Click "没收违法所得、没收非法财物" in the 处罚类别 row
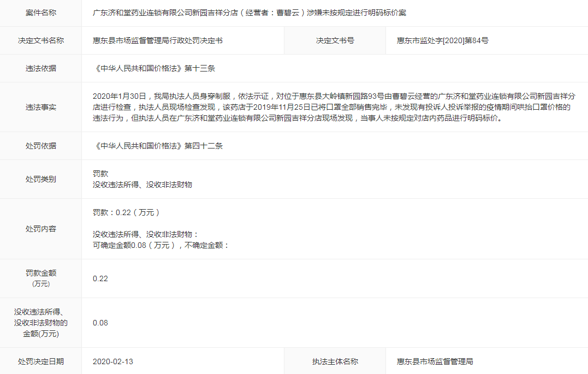Viewport: 588px width, 374px height. [142, 185]
